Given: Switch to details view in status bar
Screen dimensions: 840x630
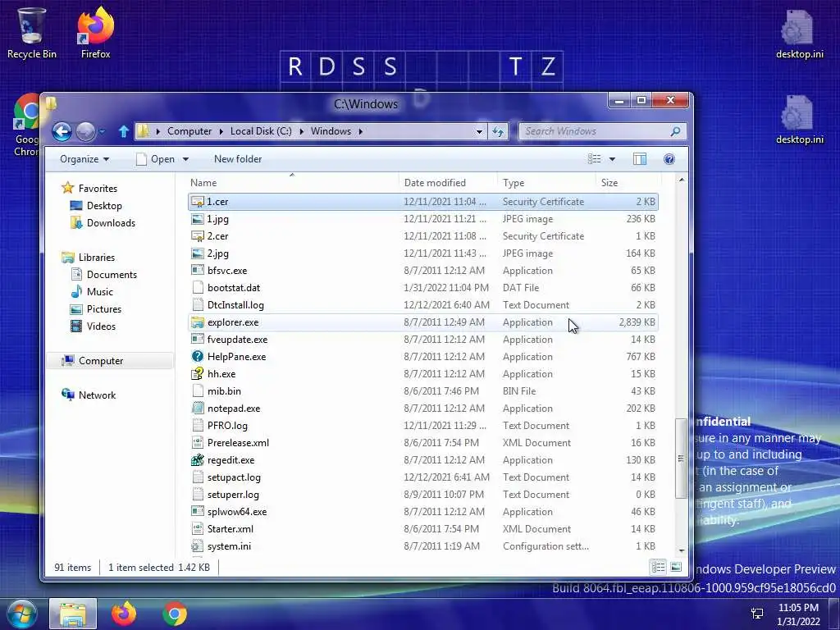Looking at the screenshot, I should pyautogui.click(x=659, y=567).
